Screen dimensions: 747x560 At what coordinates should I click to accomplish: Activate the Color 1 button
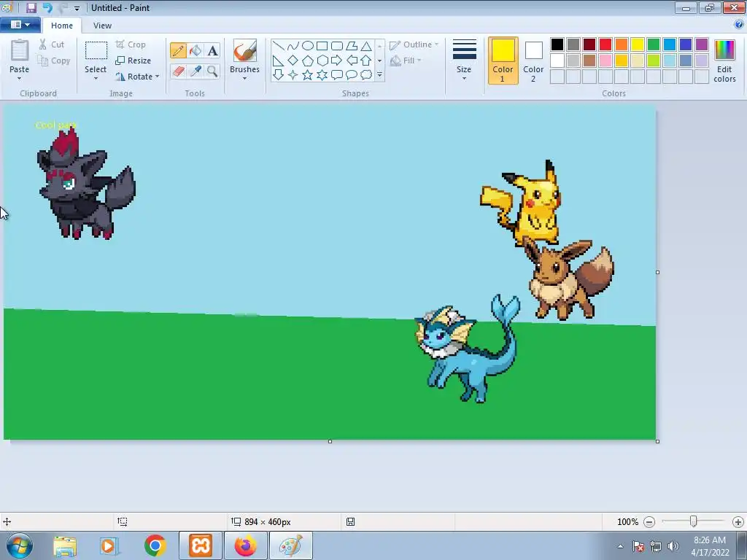pos(503,61)
